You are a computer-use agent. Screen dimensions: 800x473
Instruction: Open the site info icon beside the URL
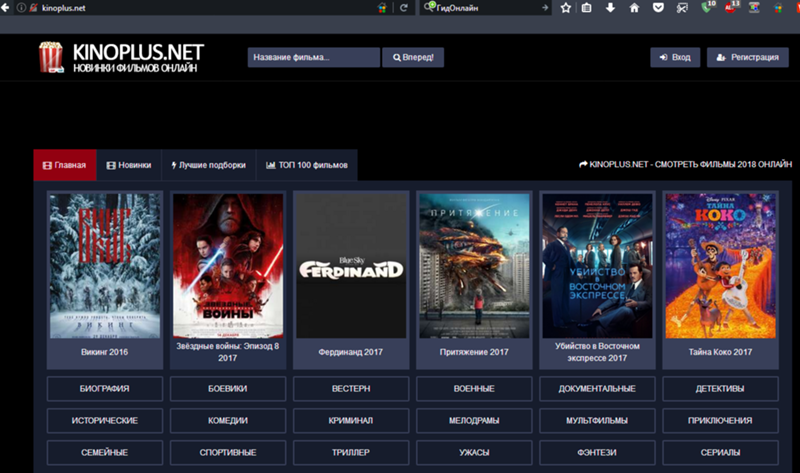21,8
